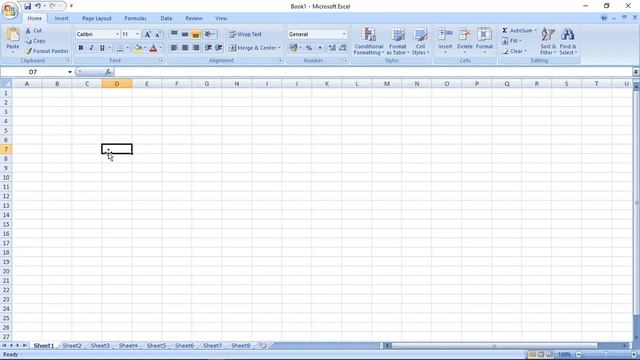Click Cut in Clipboard group
Image resolution: width=640 pixels, height=360 pixels.
coord(33,31)
